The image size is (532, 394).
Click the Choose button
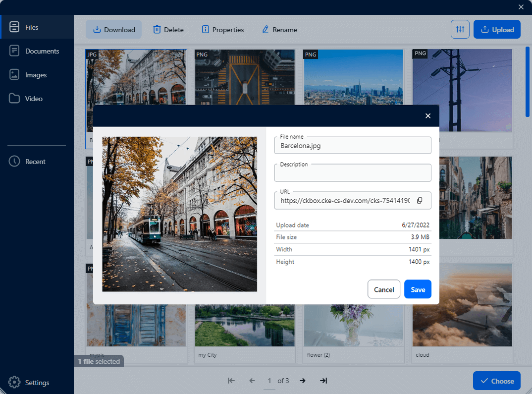496,381
